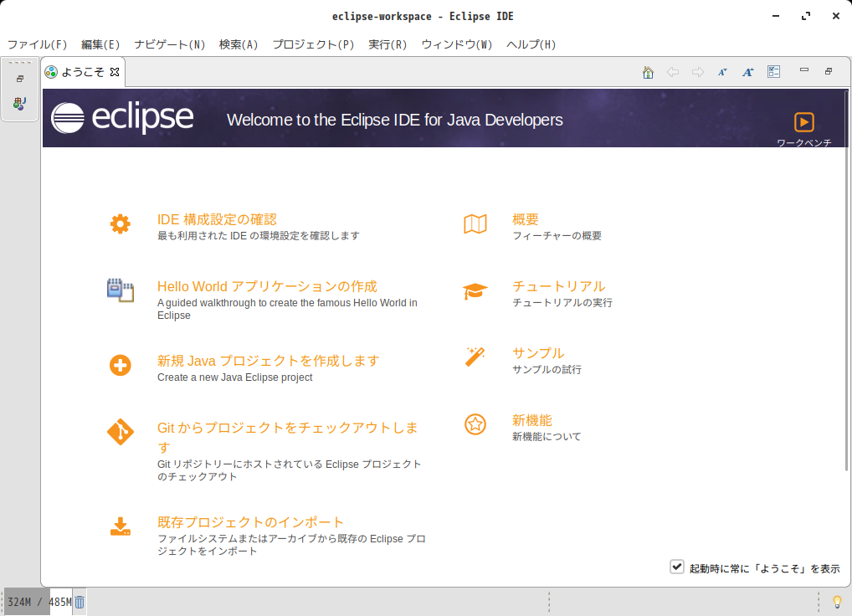Screen dimensions: 852x616
Task: Open the IDE 構成設定の確認 link
Action: (217, 219)
